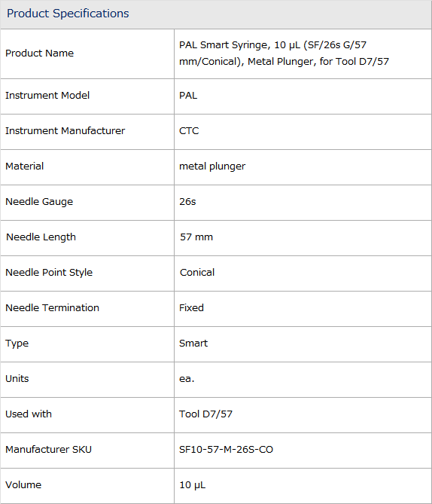Click the Conical point style value
The image size is (432, 504).
tap(197, 272)
